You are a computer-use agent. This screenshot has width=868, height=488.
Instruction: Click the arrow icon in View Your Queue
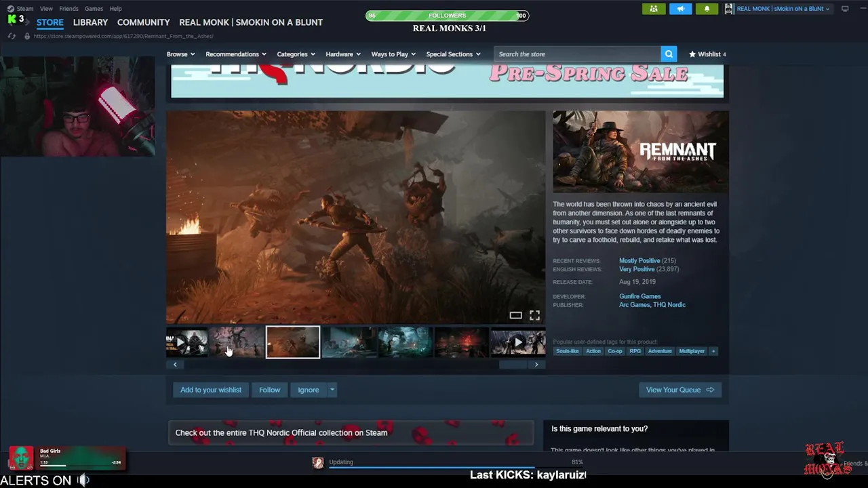[710, 390]
